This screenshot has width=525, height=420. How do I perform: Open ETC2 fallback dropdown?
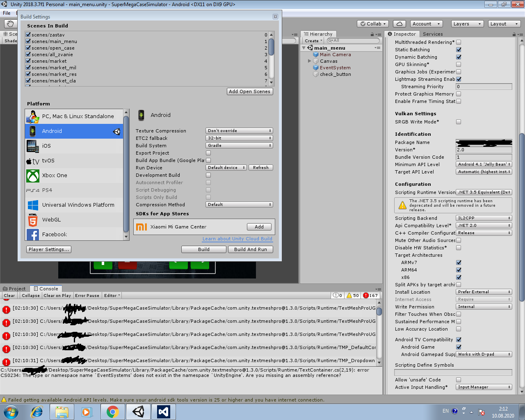pyautogui.click(x=239, y=138)
